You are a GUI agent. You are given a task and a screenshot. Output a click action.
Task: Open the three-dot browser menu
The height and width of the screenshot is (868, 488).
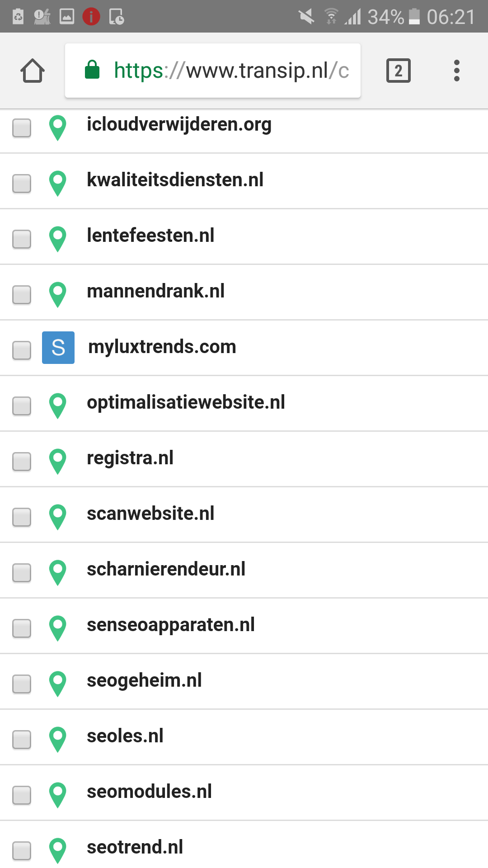coord(456,71)
